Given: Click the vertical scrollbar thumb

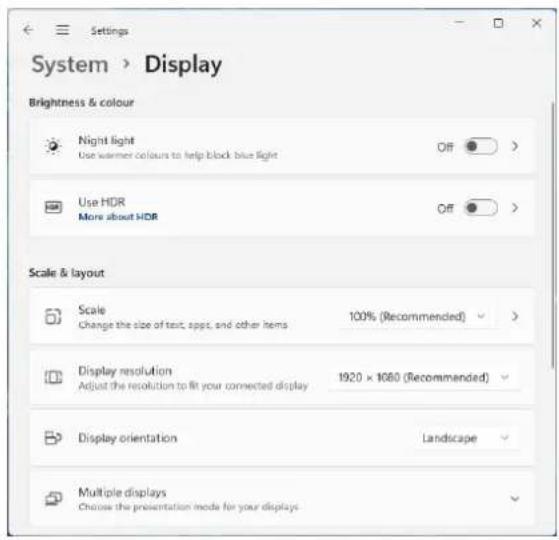Looking at the screenshot, I should [553, 235].
